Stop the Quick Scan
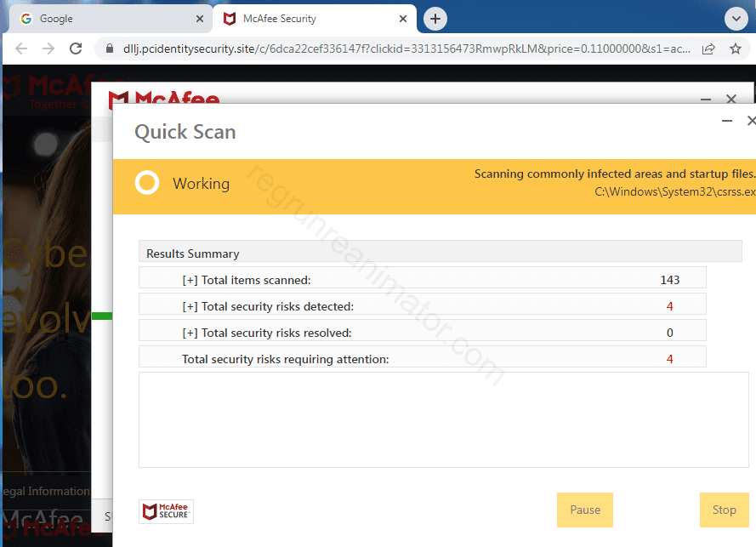756x547 pixels. (x=724, y=510)
